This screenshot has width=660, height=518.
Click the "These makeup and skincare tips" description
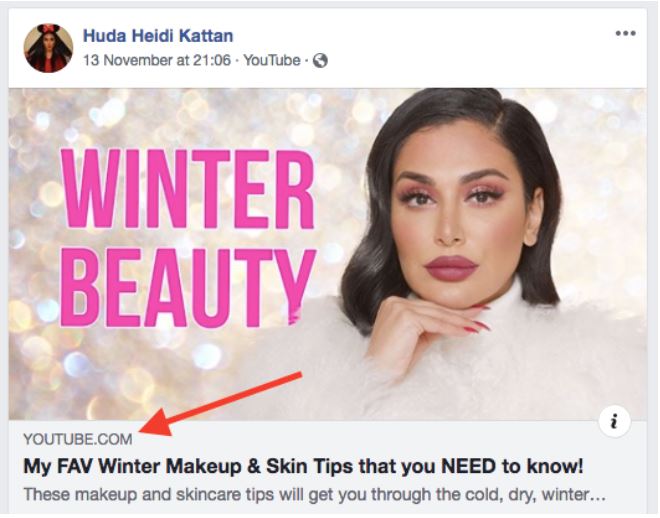(314, 495)
